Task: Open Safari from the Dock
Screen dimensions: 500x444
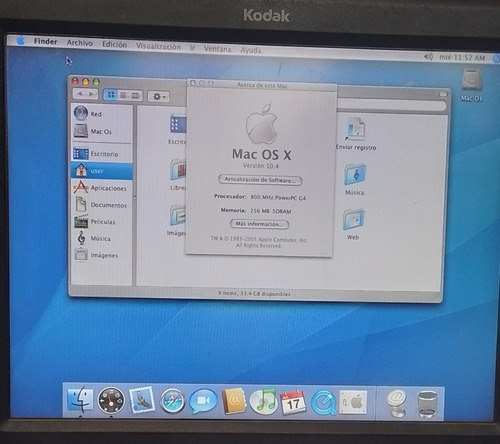Action: [172, 401]
